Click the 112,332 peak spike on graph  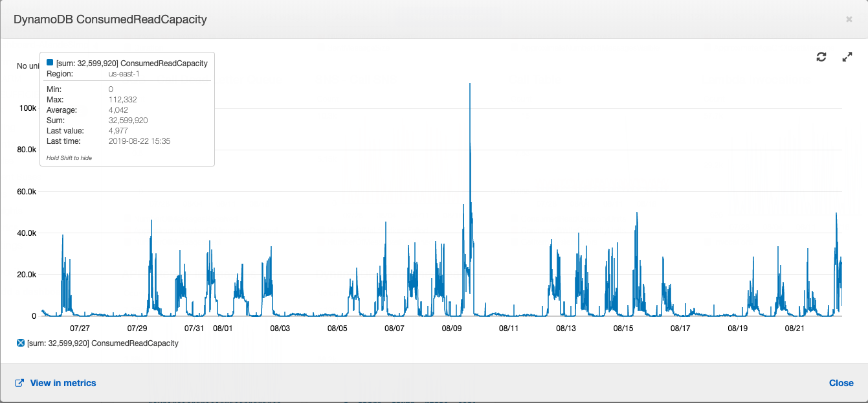tap(469, 84)
